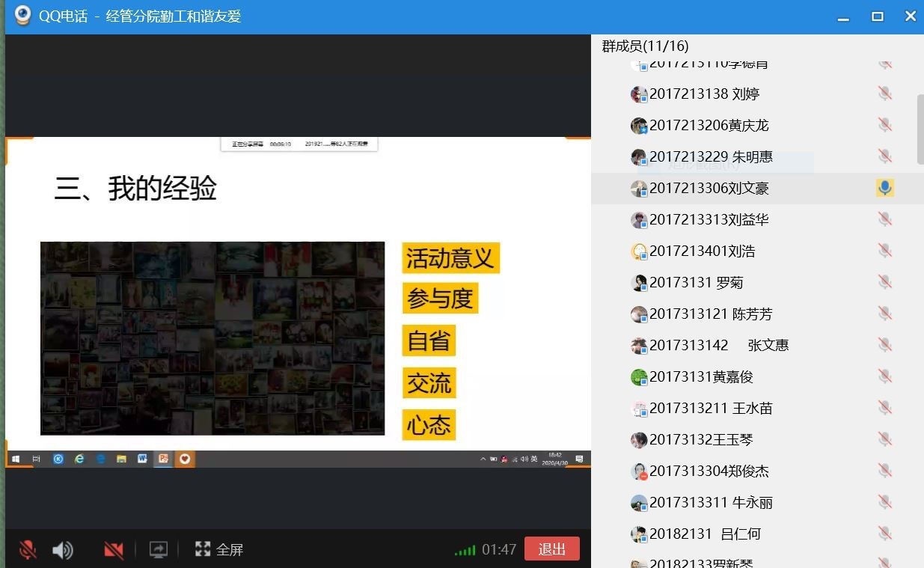
Task: Click the avatar of 2017213401刘浩
Action: click(638, 251)
